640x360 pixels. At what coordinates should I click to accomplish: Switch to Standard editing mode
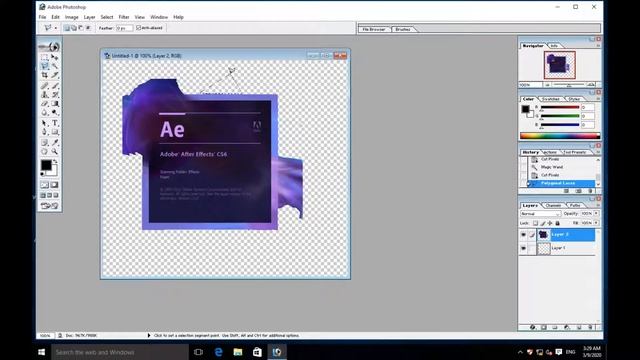pyautogui.click(x=44, y=185)
